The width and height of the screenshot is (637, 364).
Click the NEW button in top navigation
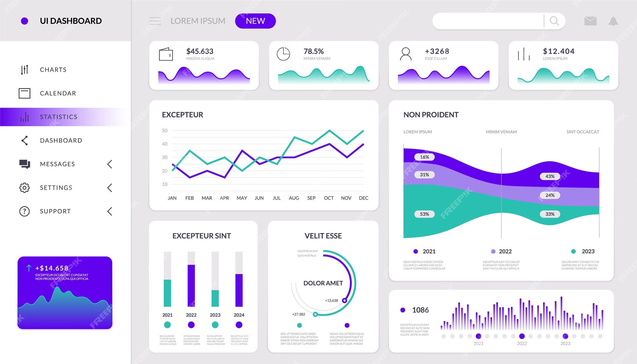click(255, 20)
